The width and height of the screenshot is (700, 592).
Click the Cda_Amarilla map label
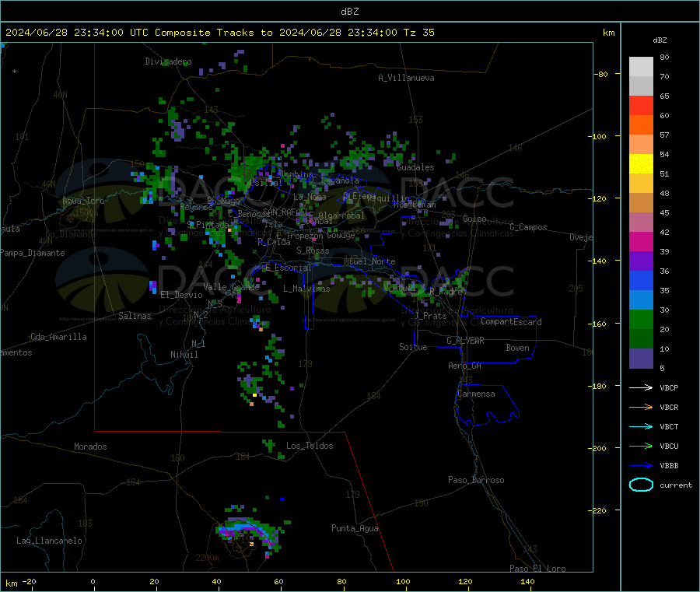(58, 337)
